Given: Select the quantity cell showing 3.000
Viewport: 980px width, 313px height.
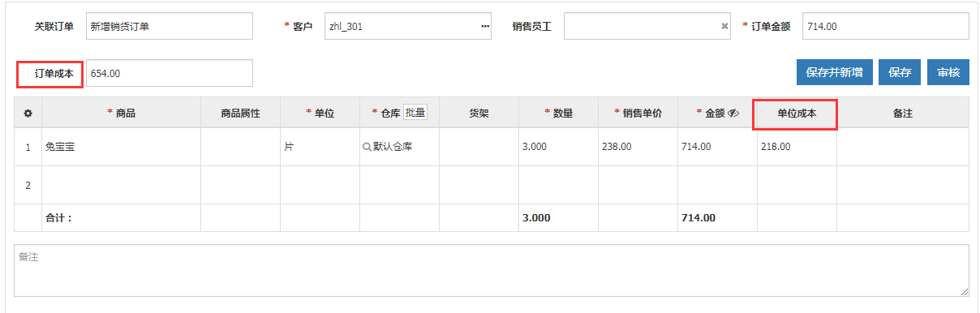Looking at the screenshot, I should (559, 147).
